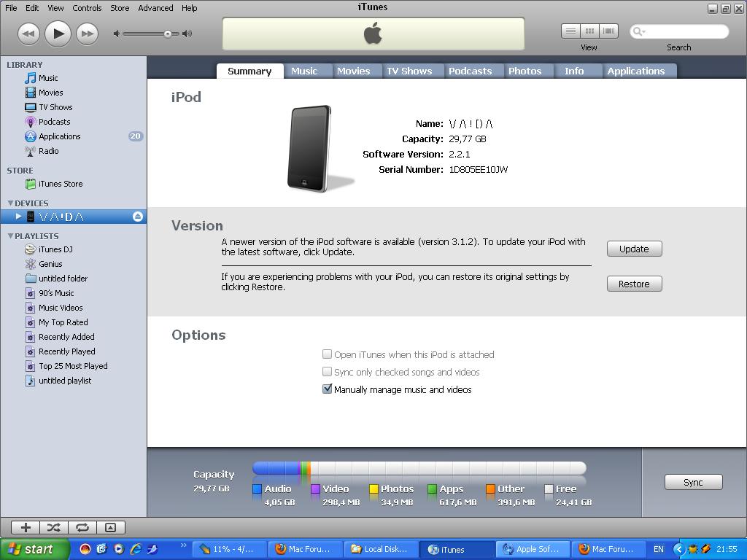This screenshot has width=747, height=560.
Task: Show artwork using the artwork viewer icon
Action: [110, 527]
